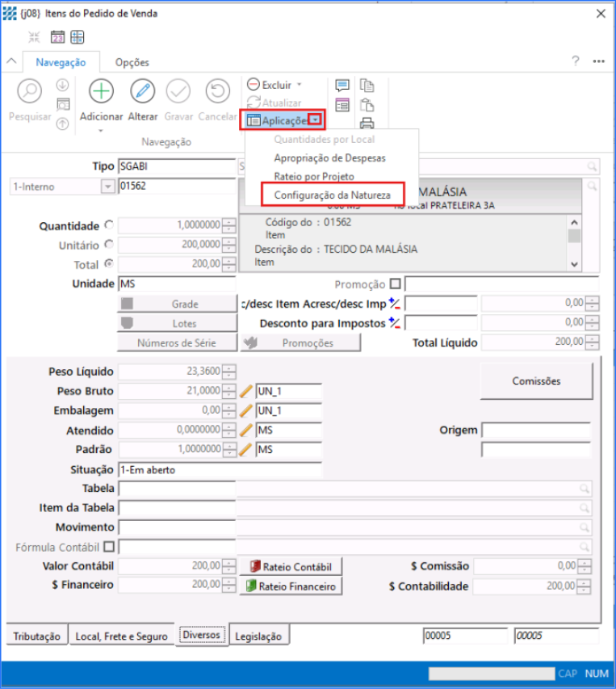
Task: Click the printer icon in ribbon
Action: pyautogui.click(x=367, y=124)
